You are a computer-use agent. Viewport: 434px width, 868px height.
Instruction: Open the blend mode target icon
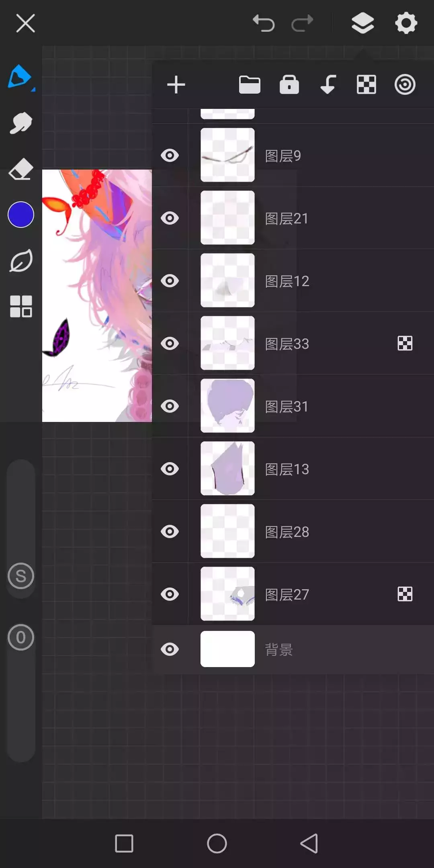pos(405,85)
